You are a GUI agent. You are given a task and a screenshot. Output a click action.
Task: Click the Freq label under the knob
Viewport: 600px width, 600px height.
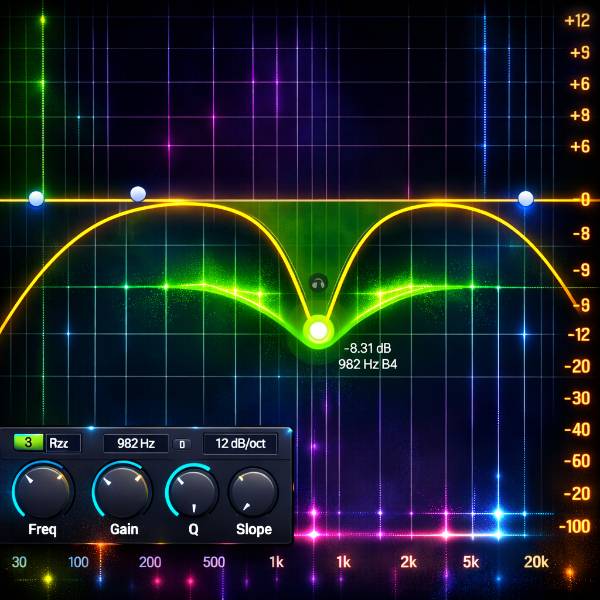42,530
